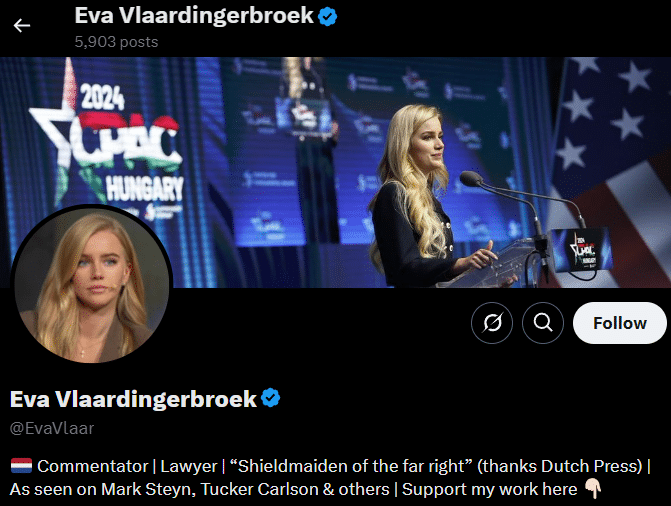671x506 pixels.
Task: Click the Netherlands flag emoji in bio
Action: pos(21,466)
